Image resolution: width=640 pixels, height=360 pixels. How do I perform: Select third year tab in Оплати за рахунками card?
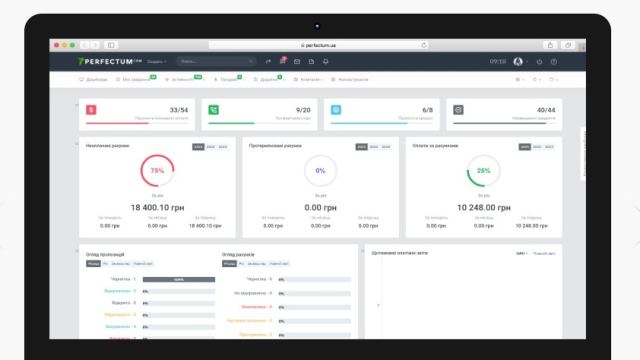click(x=549, y=147)
